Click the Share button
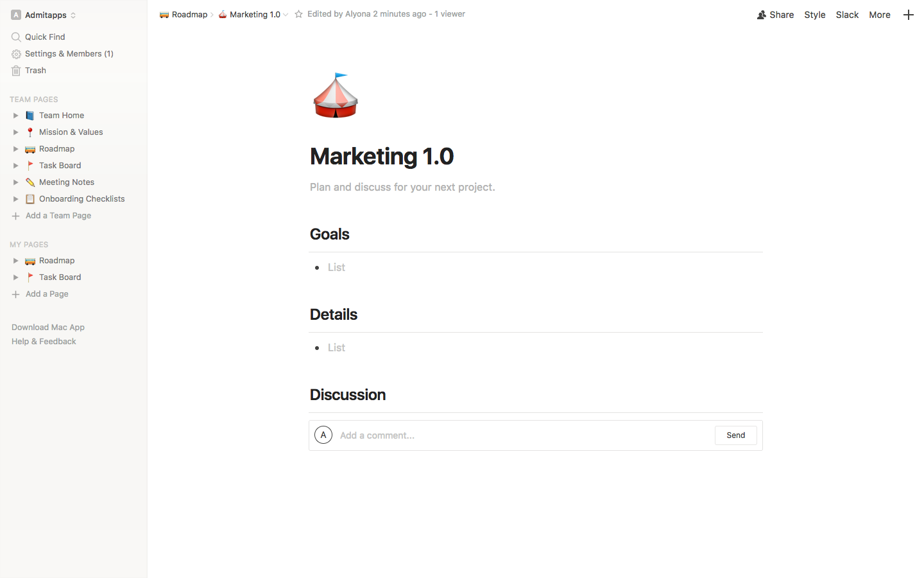This screenshot has width=924, height=578. [775, 15]
